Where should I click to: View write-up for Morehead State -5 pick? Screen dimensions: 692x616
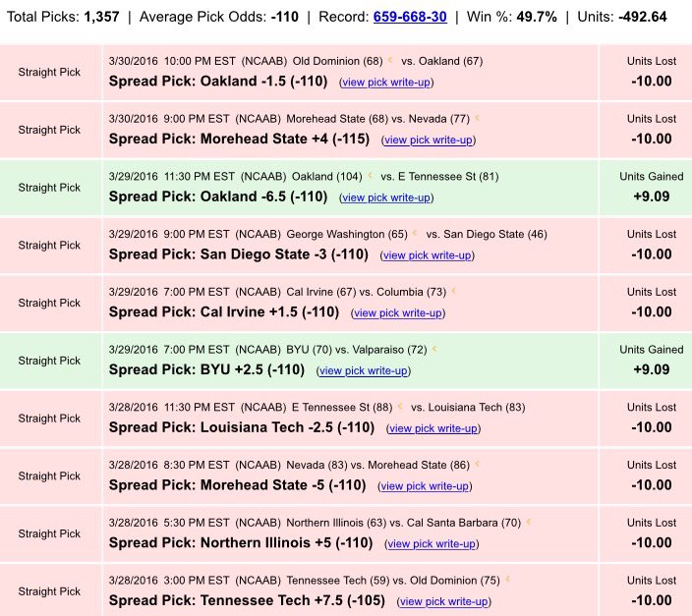425,486
